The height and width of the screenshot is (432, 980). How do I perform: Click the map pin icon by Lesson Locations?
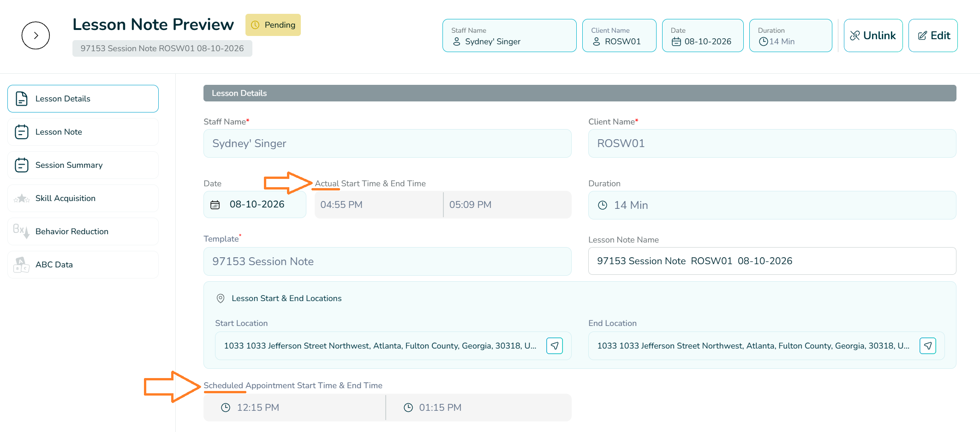click(221, 298)
